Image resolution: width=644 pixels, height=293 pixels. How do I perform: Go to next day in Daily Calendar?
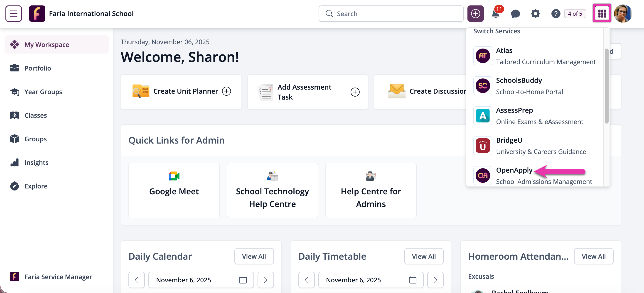pos(265,280)
